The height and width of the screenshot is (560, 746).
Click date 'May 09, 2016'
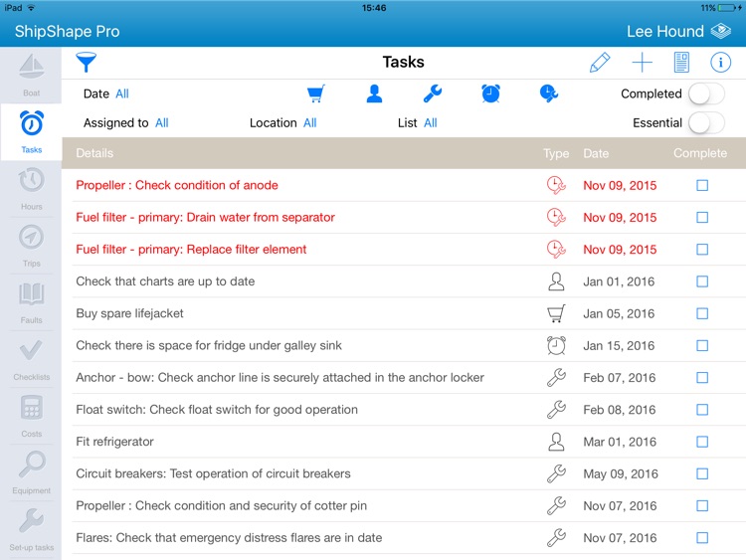[621, 473]
